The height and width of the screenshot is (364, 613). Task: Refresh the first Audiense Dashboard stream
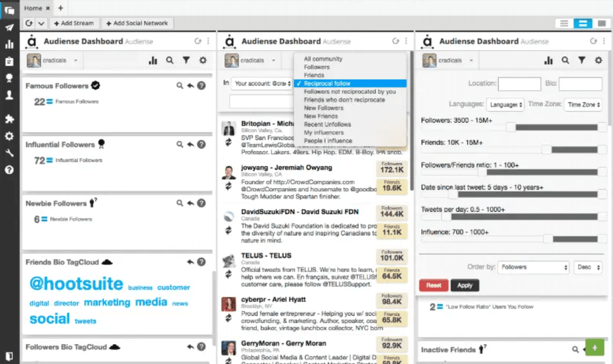[198, 41]
